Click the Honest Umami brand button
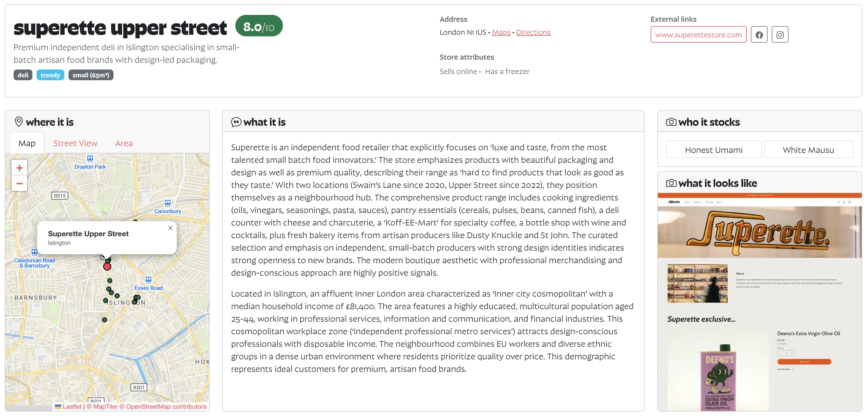This screenshot has height=416, width=868. pos(713,150)
